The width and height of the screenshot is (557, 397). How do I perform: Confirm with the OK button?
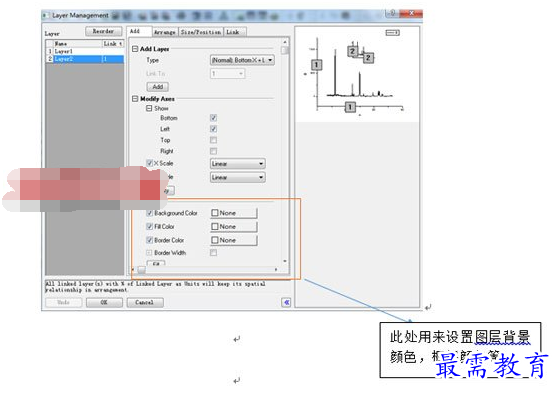pos(104,303)
